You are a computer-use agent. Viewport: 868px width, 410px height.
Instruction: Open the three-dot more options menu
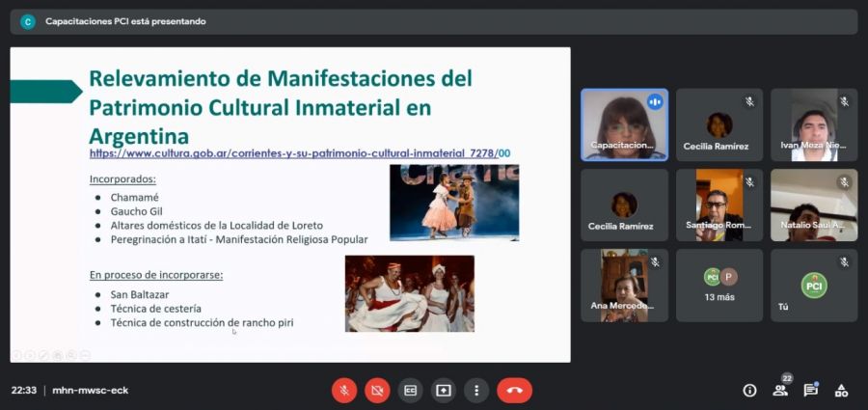click(x=476, y=390)
